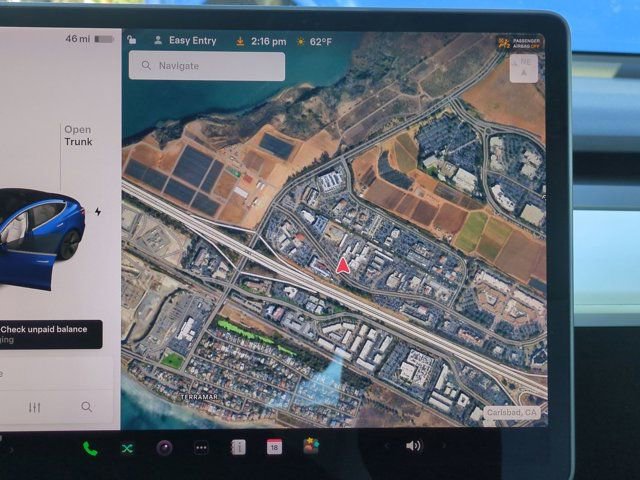
Task: Open the quick controls sliders icon
Action: [x=34, y=407]
